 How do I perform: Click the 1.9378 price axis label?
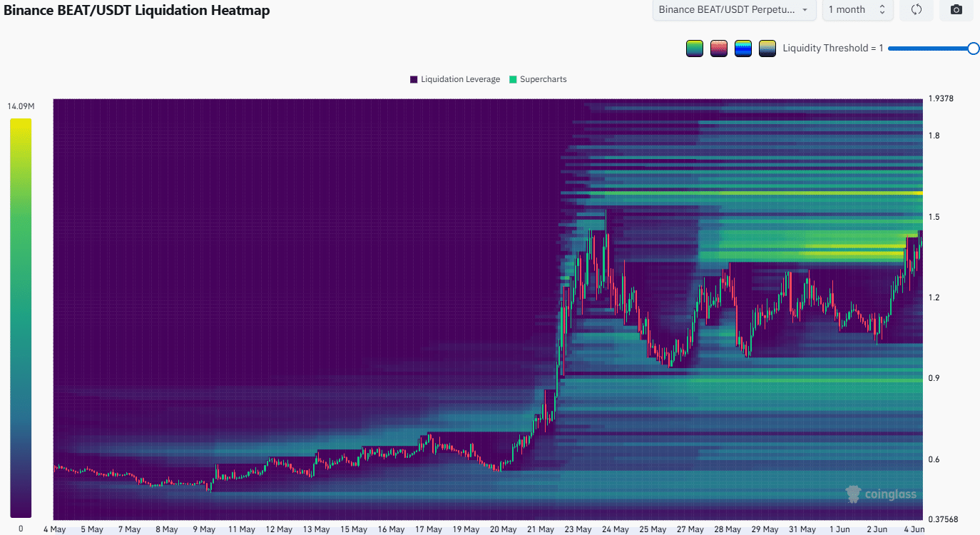click(x=941, y=98)
